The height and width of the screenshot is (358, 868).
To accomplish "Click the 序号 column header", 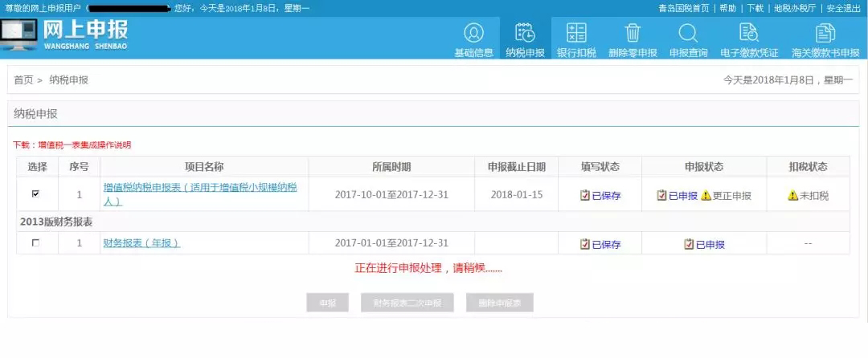I will click(x=79, y=167).
